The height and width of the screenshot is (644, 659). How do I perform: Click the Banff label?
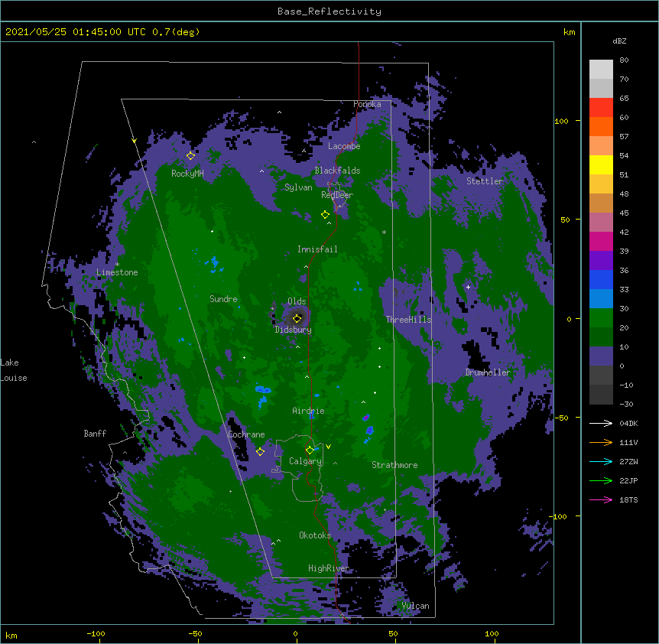pyautogui.click(x=95, y=434)
